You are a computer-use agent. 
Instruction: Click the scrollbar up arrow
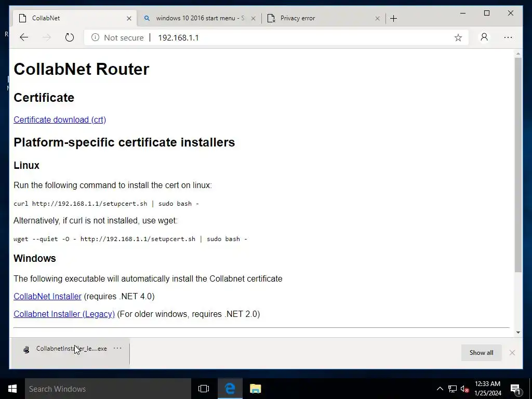click(518, 54)
